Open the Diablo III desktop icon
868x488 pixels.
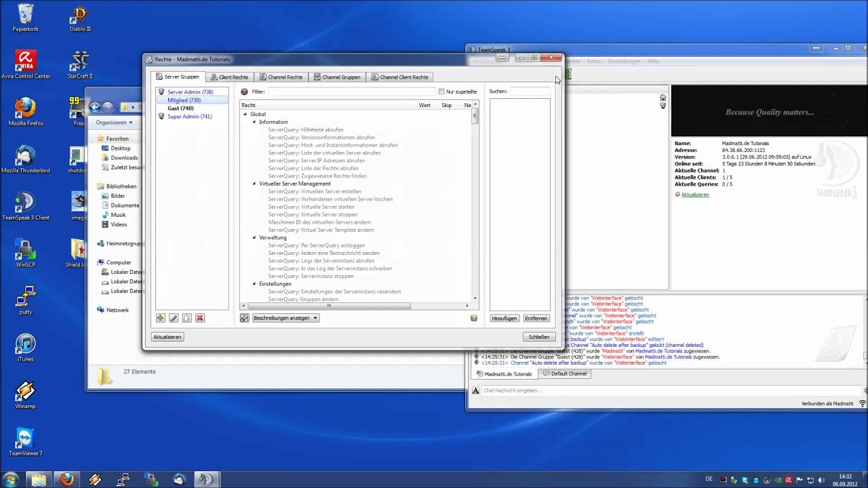(80, 18)
